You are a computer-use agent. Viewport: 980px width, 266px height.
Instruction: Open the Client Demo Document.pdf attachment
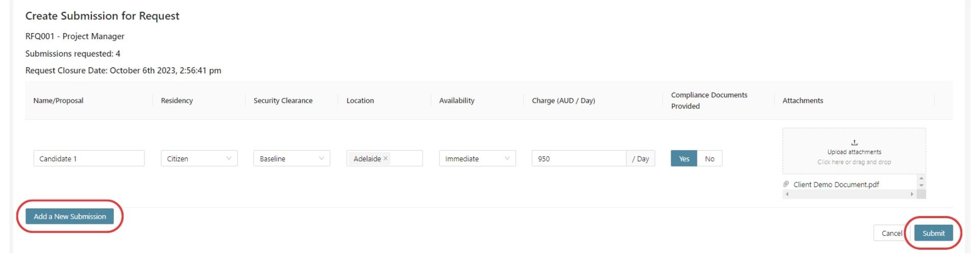tap(836, 184)
